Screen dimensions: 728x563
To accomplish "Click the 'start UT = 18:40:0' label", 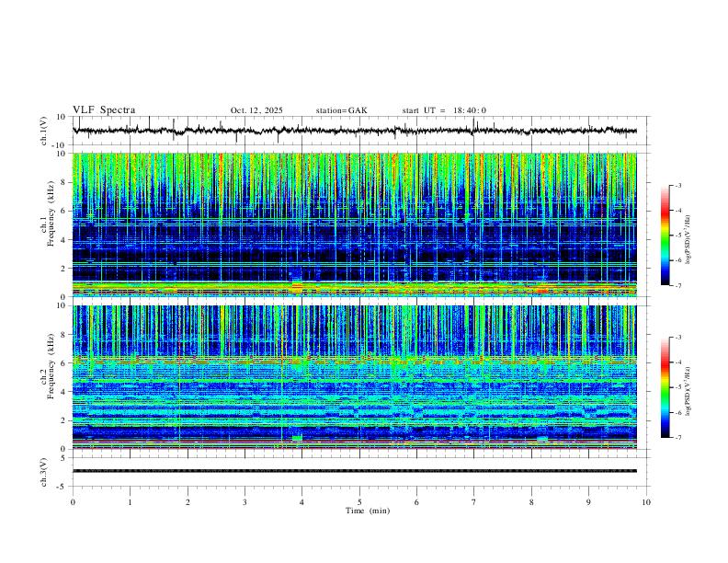I will [444, 110].
